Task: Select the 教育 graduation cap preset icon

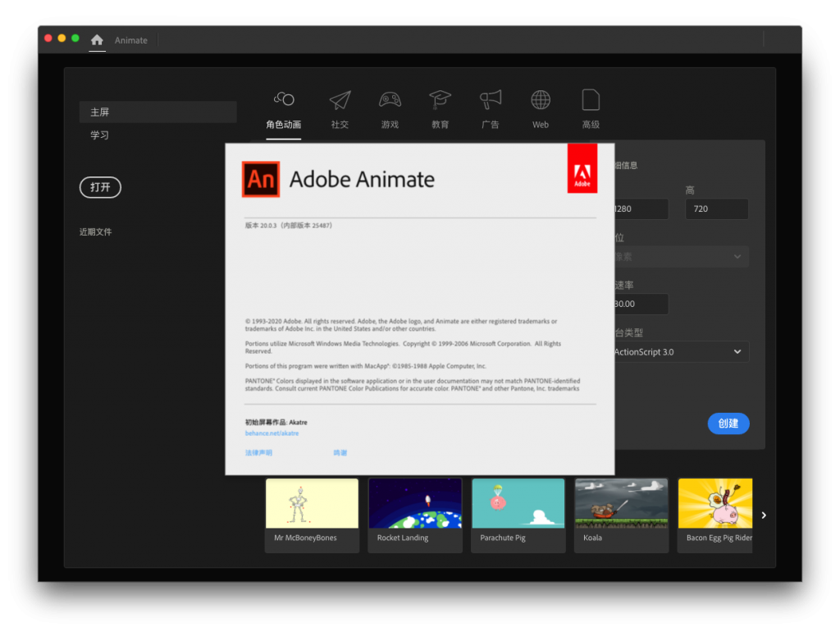Action: point(440,99)
